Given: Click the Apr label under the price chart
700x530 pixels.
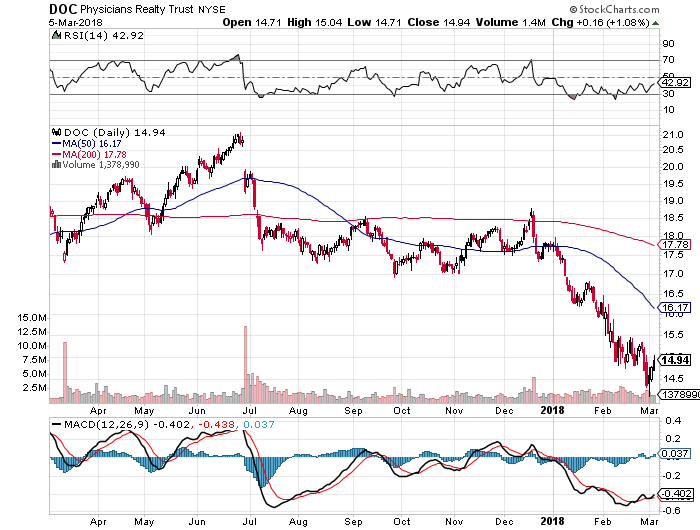Looking at the screenshot, I should [98, 410].
